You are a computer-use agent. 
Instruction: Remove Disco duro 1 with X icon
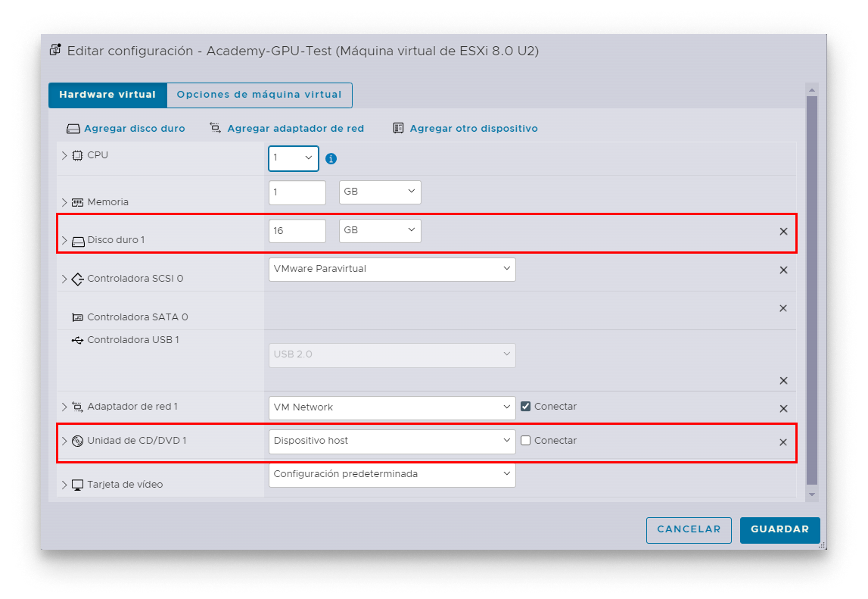[x=783, y=232]
